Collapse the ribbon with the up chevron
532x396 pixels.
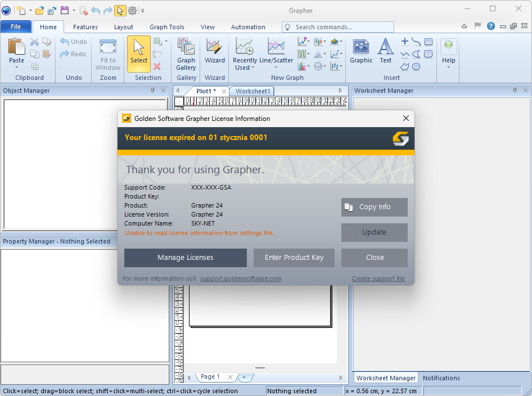464,26
